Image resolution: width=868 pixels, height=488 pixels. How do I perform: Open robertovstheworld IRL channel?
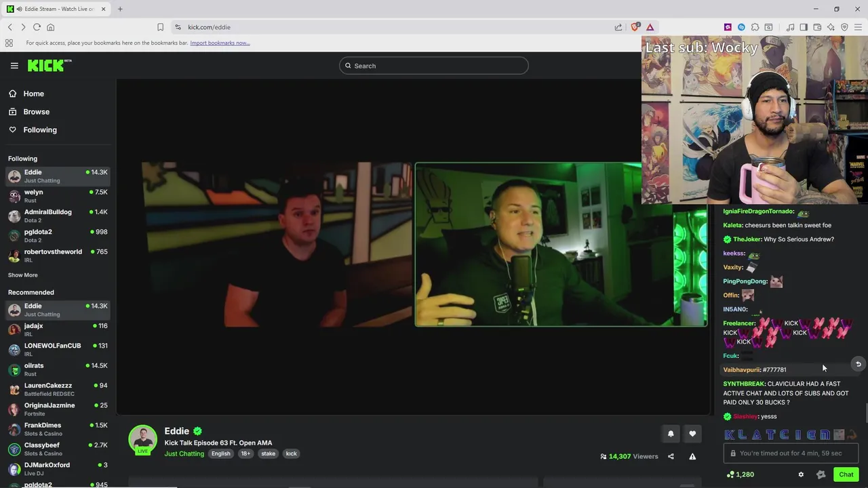[x=58, y=256]
